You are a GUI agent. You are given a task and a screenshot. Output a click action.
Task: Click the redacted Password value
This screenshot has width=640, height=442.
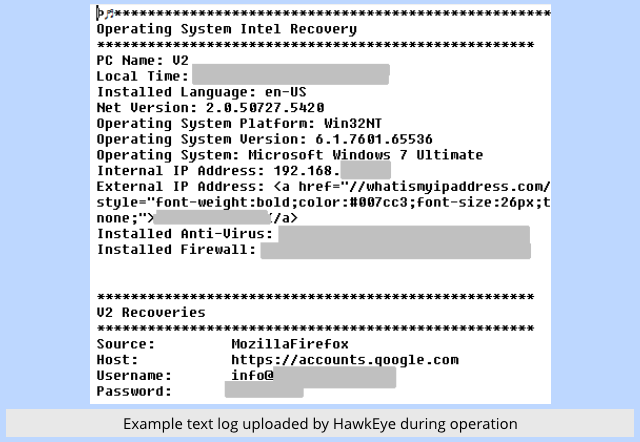tap(264, 389)
